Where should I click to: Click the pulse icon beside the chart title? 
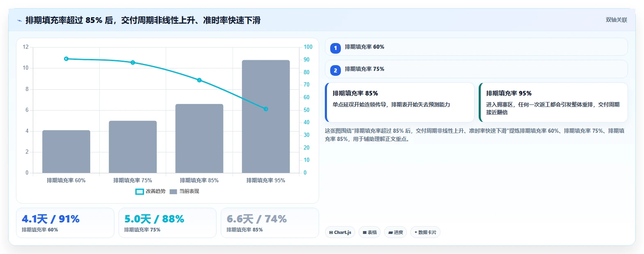(x=19, y=20)
